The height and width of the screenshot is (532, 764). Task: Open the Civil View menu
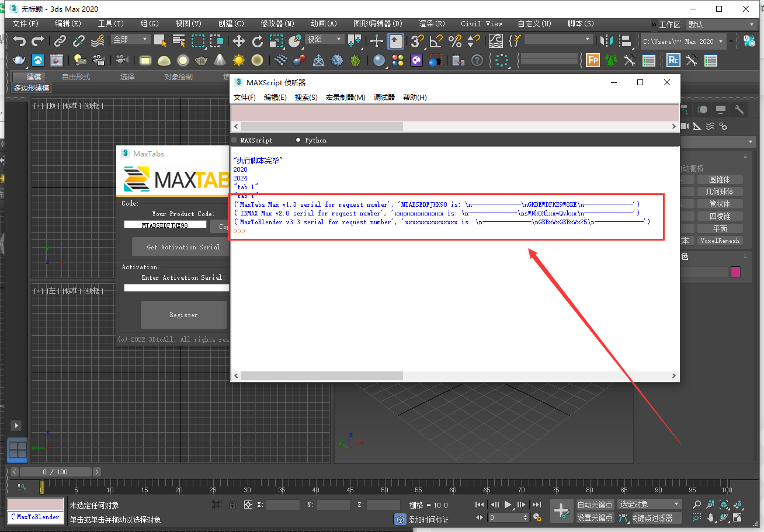(481, 24)
